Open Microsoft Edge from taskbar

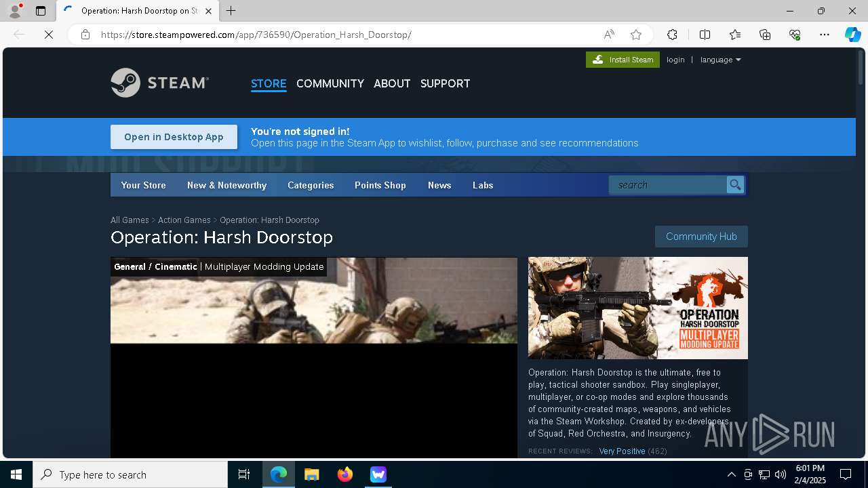pos(279,474)
